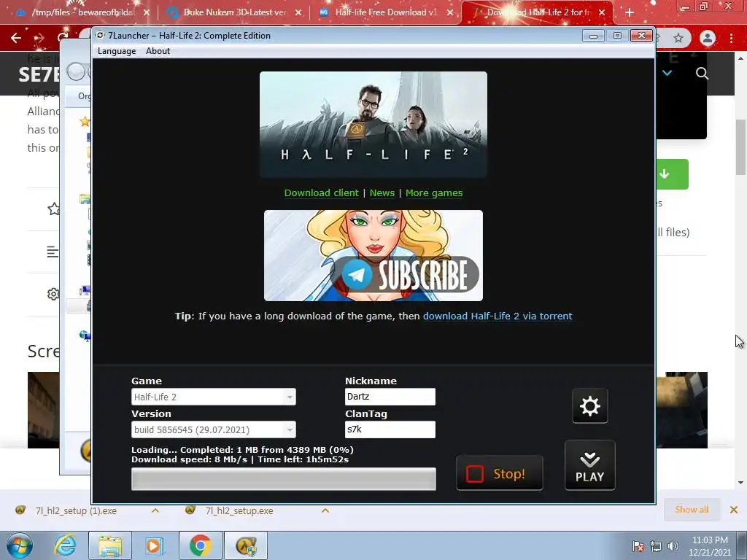Image resolution: width=747 pixels, height=560 pixels.
Task: Open downloaded 7l_hl2_setup (1).exe
Action: (76, 510)
